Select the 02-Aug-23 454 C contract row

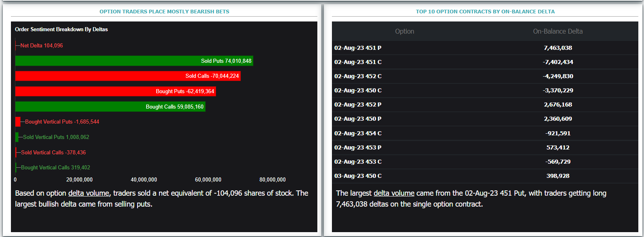pyautogui.click(x=485, y=133)
